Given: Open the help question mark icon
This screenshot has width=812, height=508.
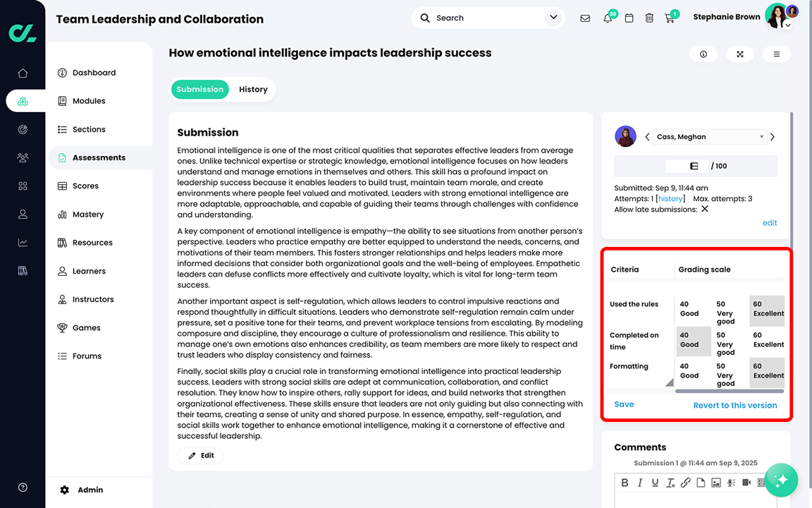Looking at the screenshot, I should (x=23, y=488).
